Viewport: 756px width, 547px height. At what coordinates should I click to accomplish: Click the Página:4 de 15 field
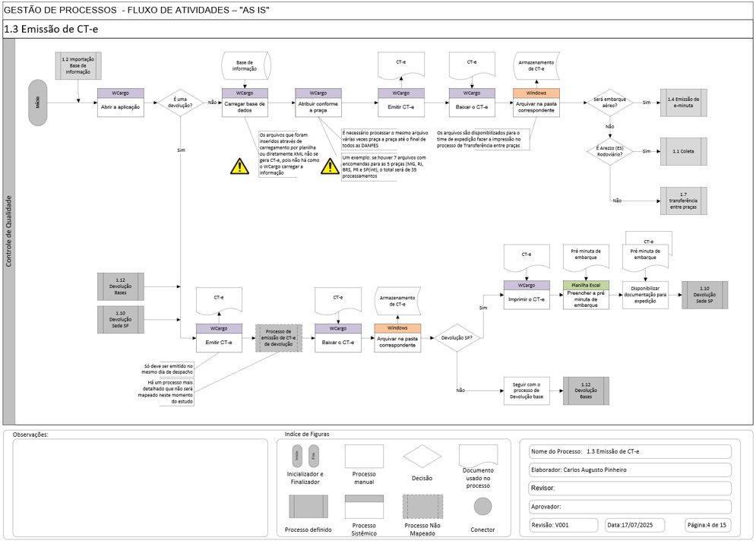click(x=708, y=525)
